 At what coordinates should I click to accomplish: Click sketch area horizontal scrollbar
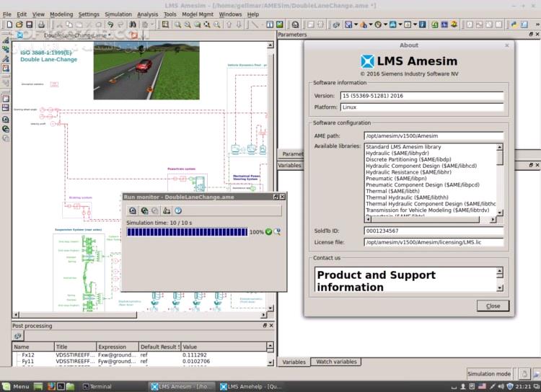[140, 315]
